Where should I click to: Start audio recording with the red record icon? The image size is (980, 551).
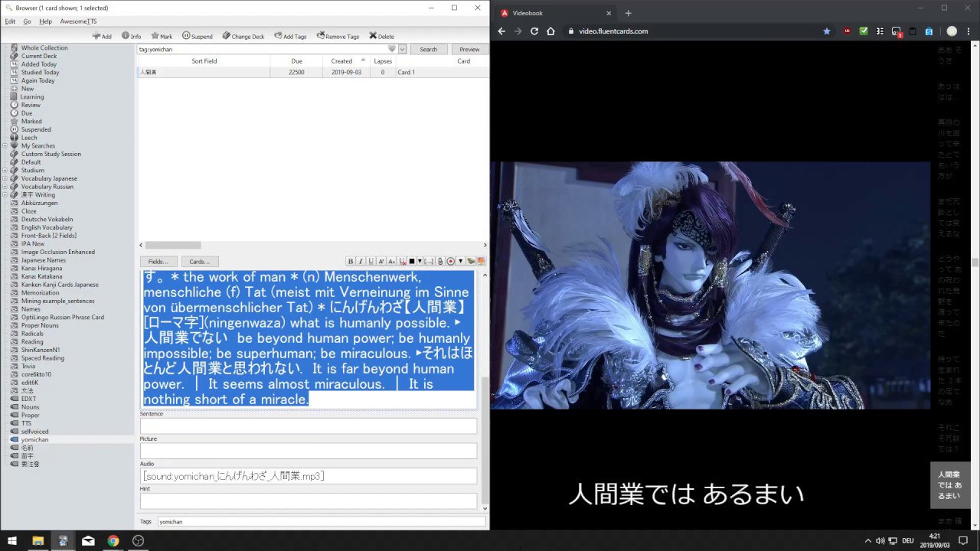[451, 261]
